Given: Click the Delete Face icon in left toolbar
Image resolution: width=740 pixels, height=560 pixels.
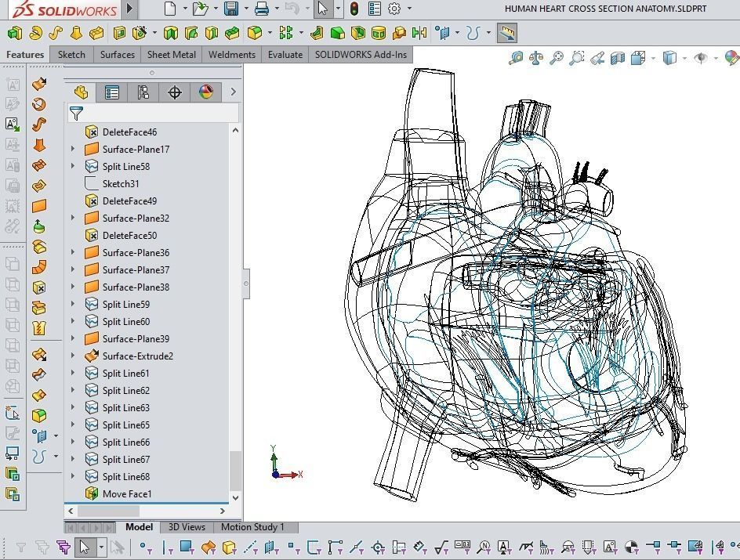Looking at the screenshot, I should (x=39, y=287).
